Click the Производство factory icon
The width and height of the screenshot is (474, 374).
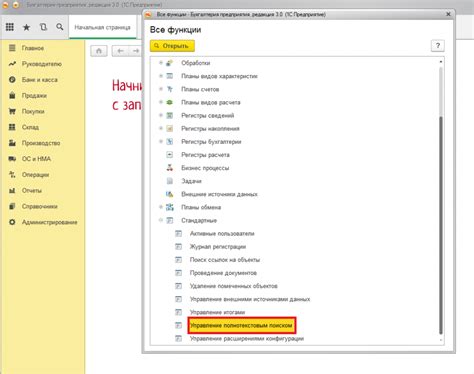12,143
